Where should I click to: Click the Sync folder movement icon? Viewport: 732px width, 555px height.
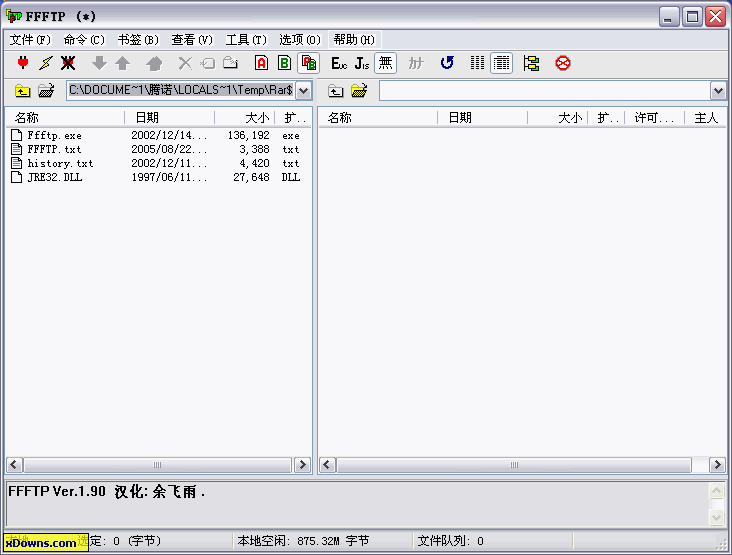click(531, 63)
